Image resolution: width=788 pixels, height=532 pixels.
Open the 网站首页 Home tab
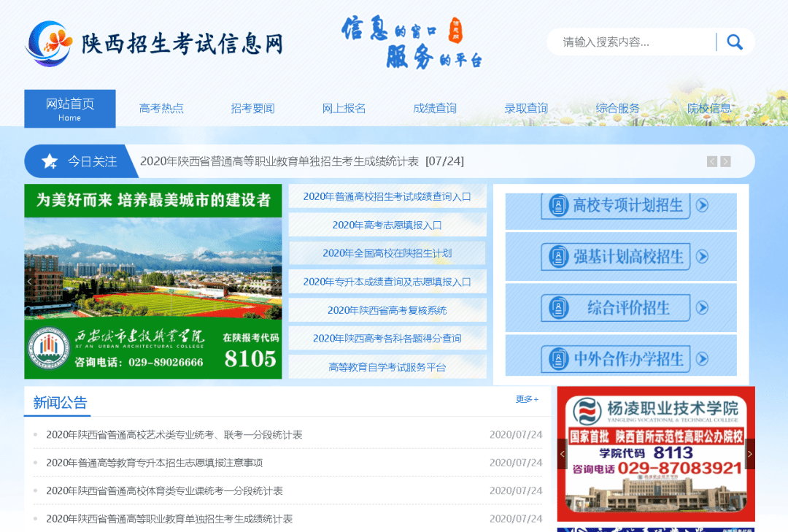pyautogui.click(x=70, y=109)
